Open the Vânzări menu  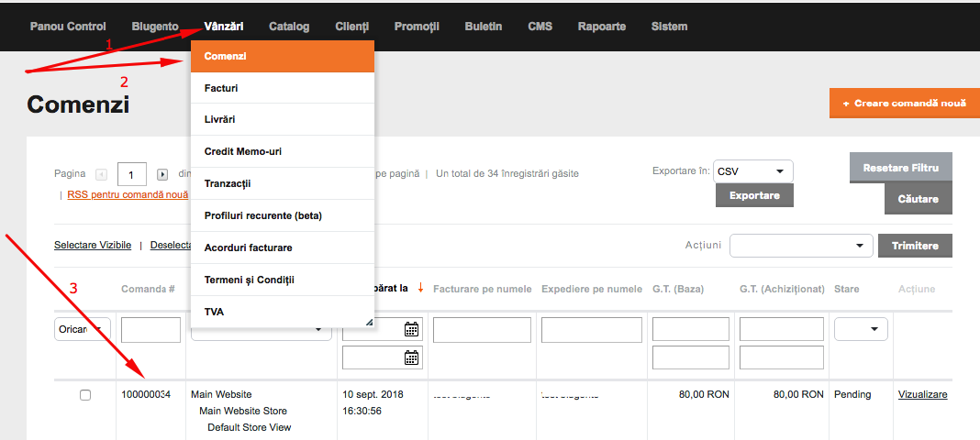[x=224, y=27]
